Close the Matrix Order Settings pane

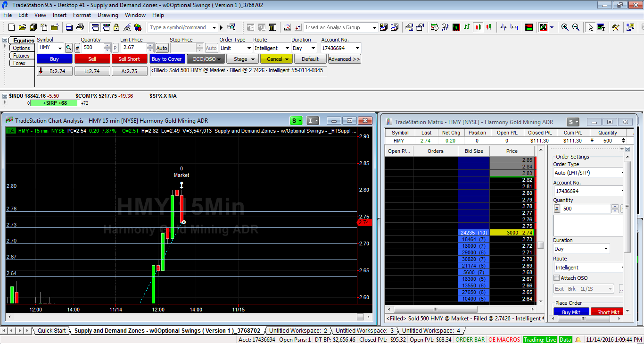coord(627,149)
